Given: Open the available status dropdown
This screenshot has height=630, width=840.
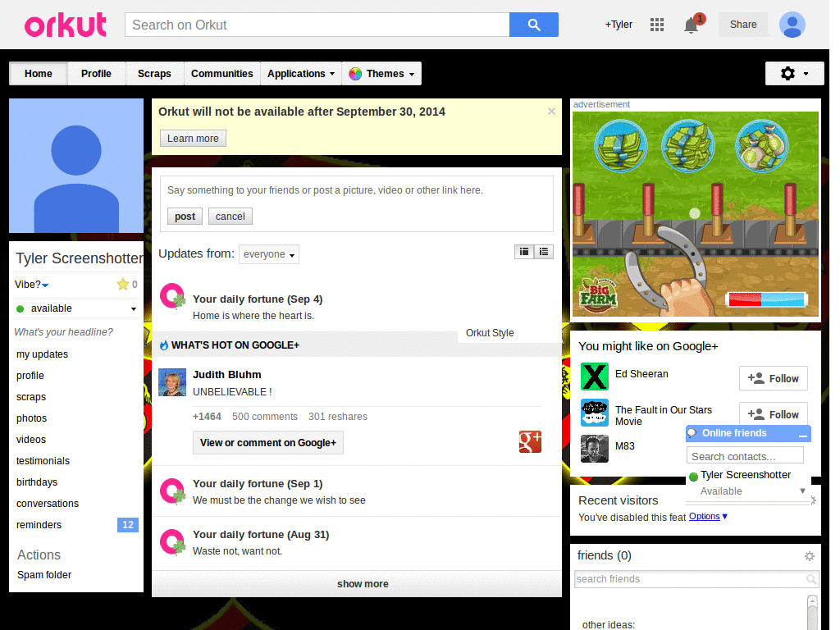Looking at the screenshot, I should coord(76,308).
